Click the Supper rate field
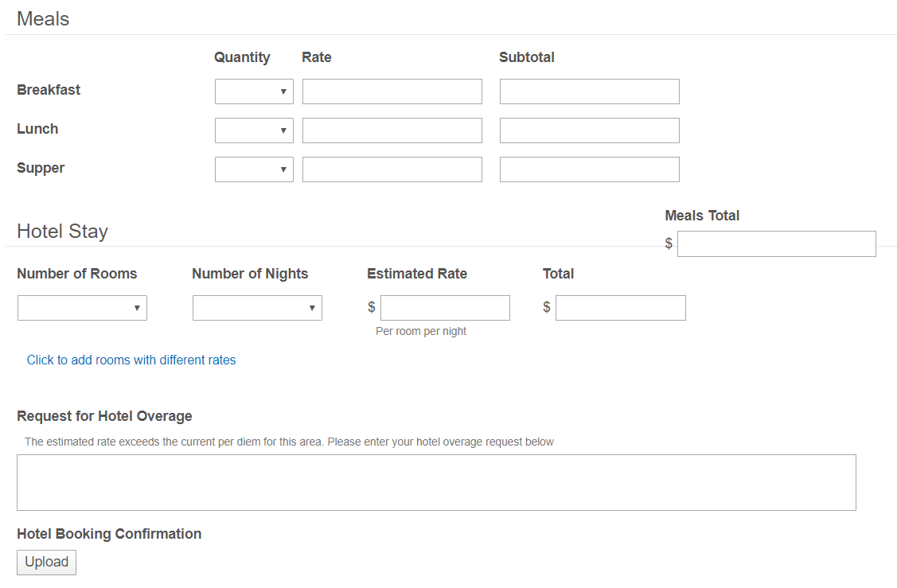This screenshot has height=588, width=897. (392, 169)
